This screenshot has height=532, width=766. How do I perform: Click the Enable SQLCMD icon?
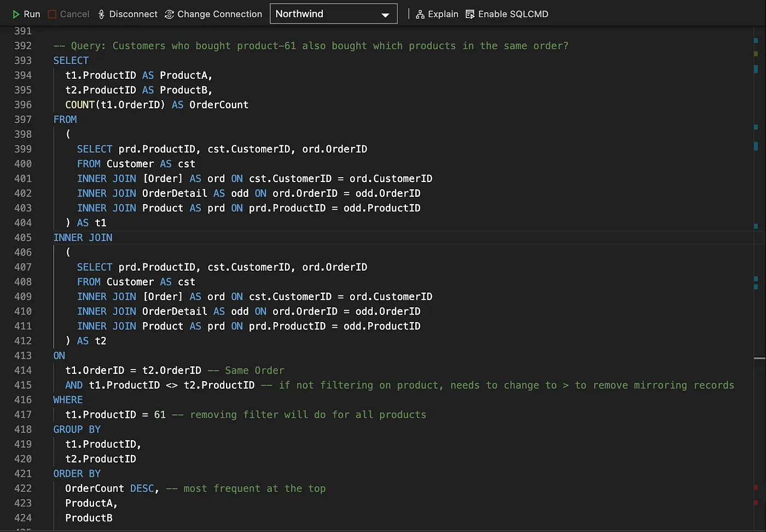470,14
